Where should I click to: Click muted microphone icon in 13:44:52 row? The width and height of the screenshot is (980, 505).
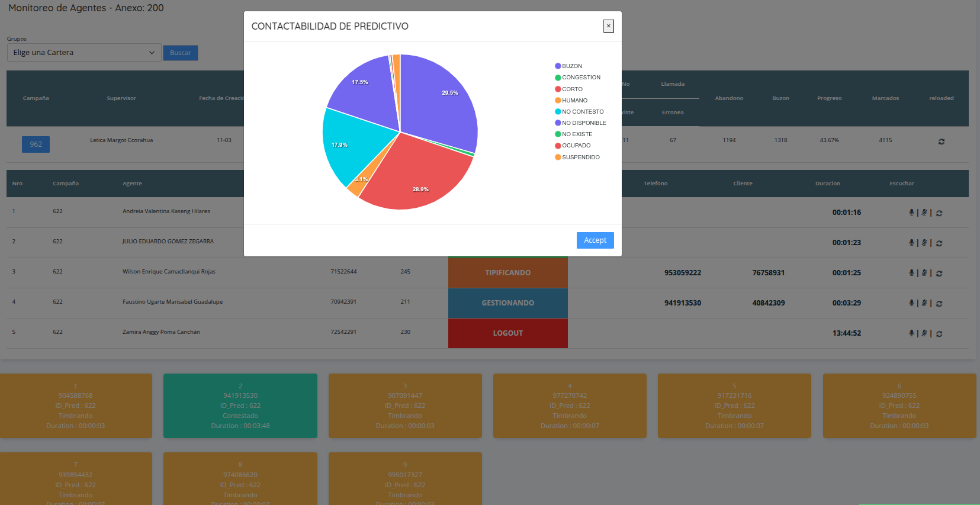click(924, 333)
